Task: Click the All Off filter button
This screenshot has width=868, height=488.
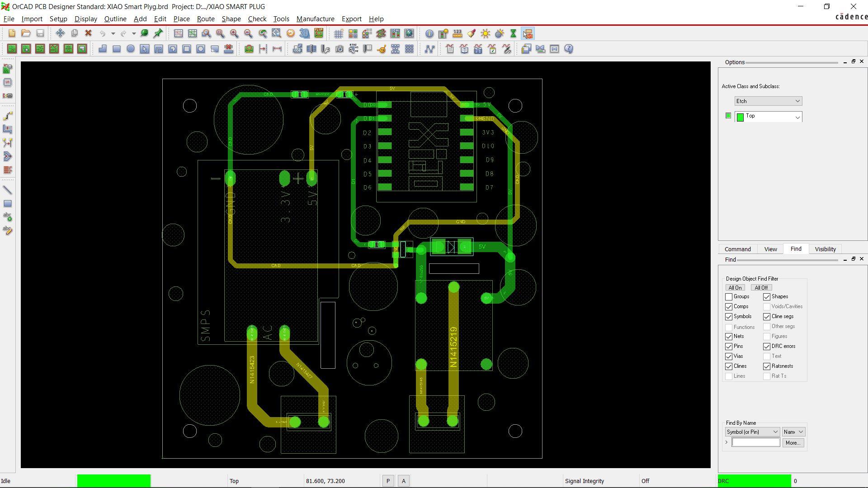Action: (x=761, y=288)
